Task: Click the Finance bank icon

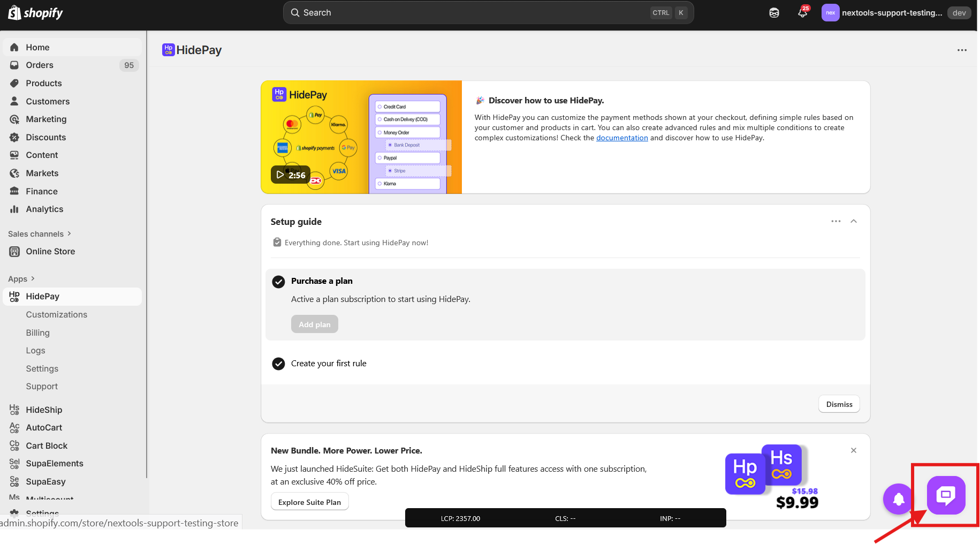Action: click(x=14, y=191)
